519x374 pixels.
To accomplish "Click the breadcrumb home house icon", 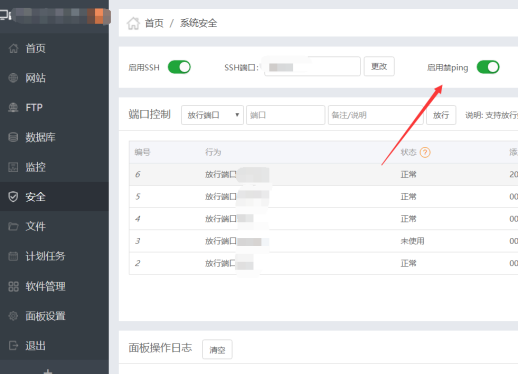I will pyautogui.click(x=133, y=23).
